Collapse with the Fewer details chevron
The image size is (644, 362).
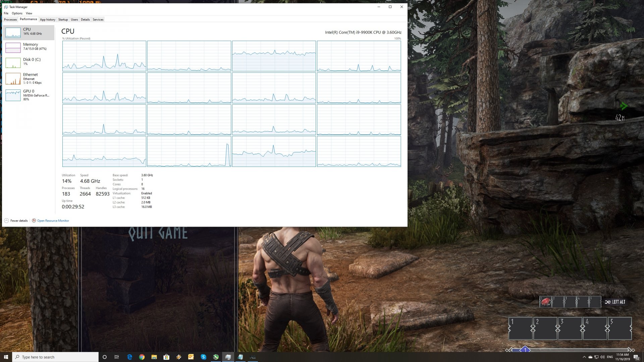[6, 221]
